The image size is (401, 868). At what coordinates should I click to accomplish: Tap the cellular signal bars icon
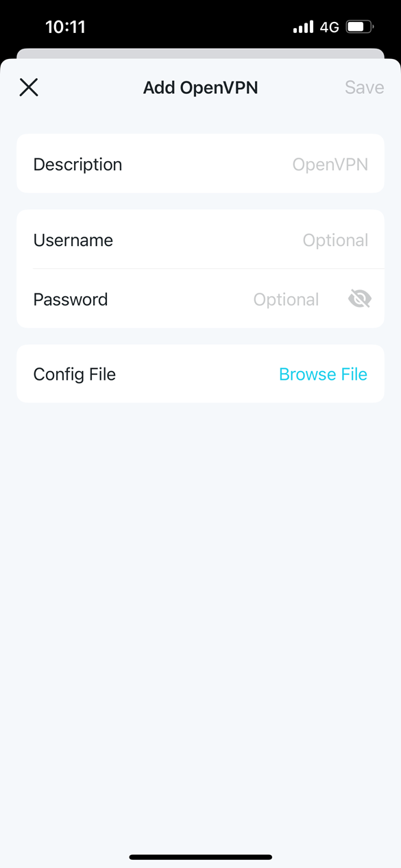pos(302,26)
